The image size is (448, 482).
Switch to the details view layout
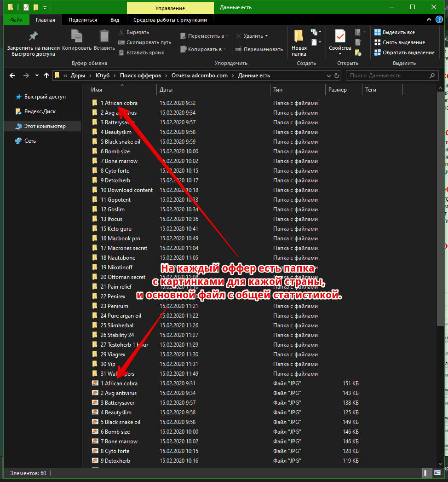tap(425, 473)
